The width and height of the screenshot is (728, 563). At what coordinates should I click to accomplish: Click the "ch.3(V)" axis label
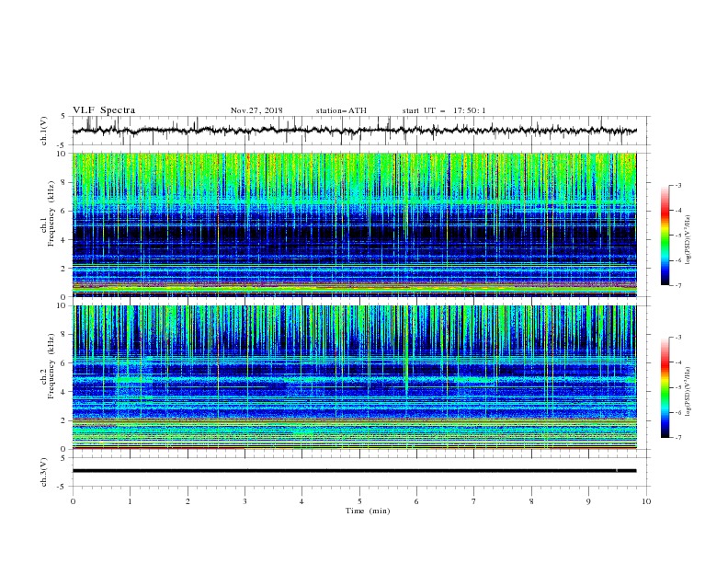pyautogui.click(x=44, y=472)
